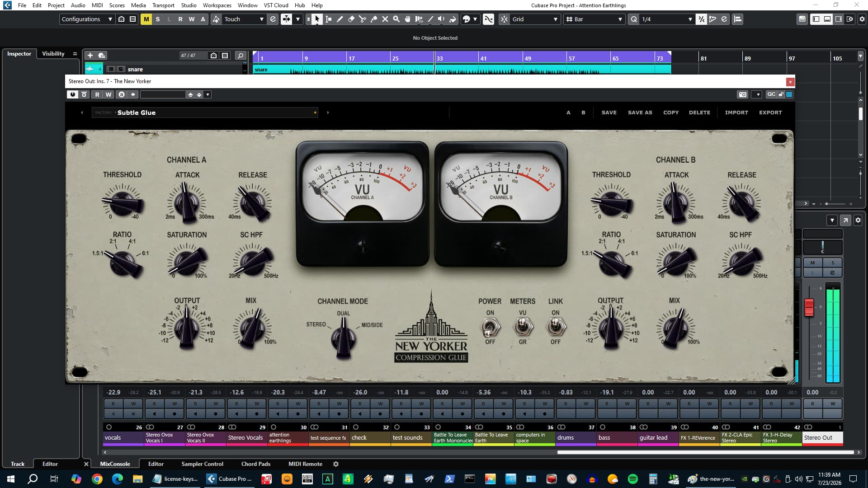This screenshot has width=868, height=488.
Task: Open MixConsole settings gear in lower zone
Action: [x=336, y=464]
